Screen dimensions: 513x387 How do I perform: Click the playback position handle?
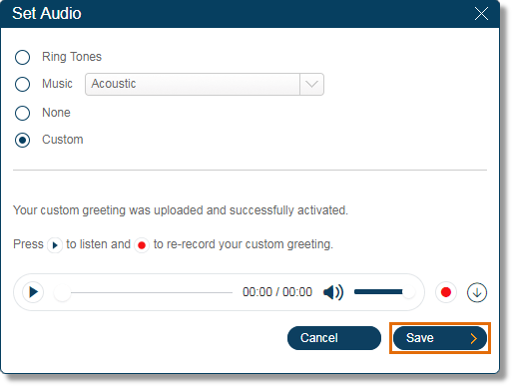[62, 293]
